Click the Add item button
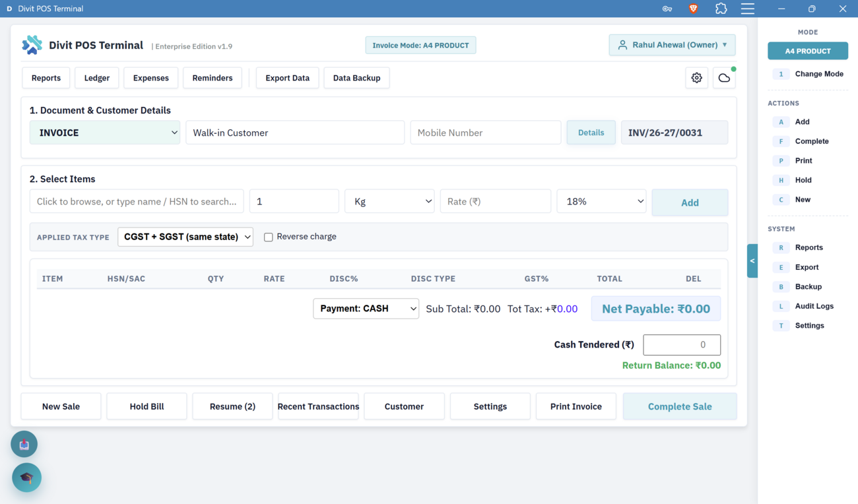The height and width of the screenshot is (504, 858). pos(690,203)
